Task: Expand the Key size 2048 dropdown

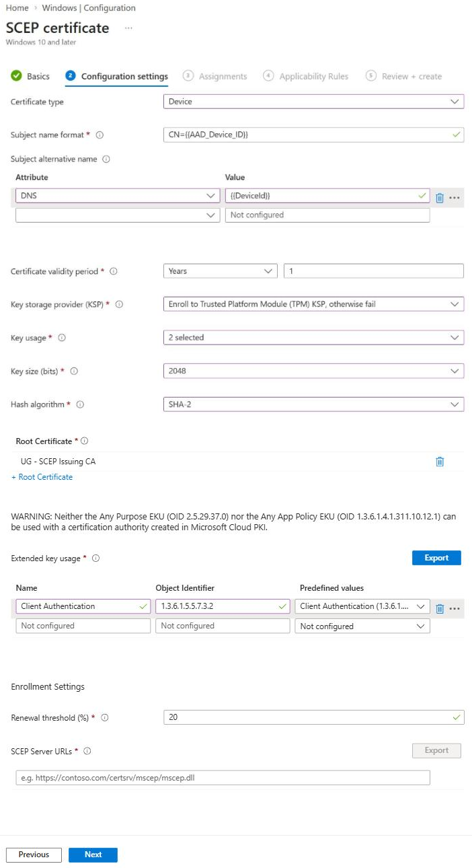Action: (313, 371)
